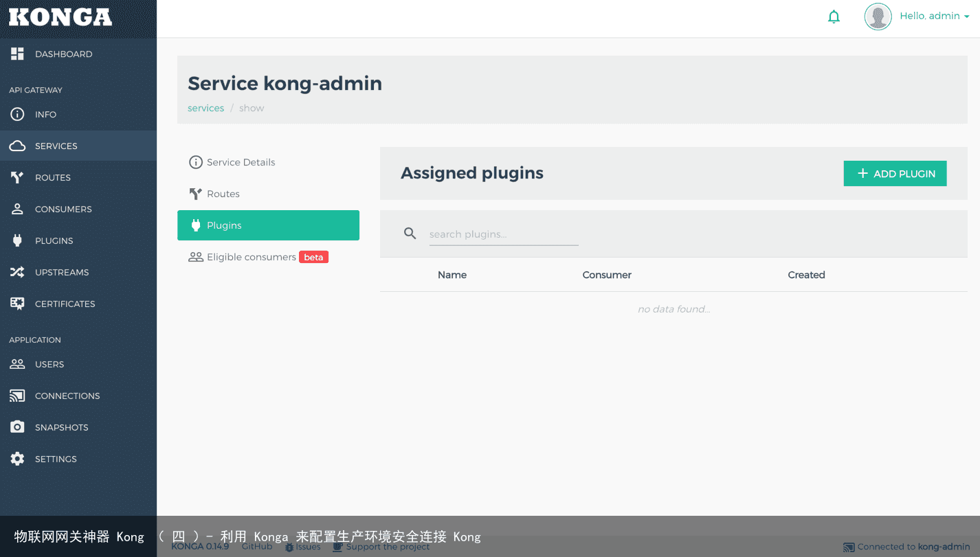This screenshot has width=980, height=557.
Task: Click the Eligible consumers people icon
Action: (x=196, y=257)
